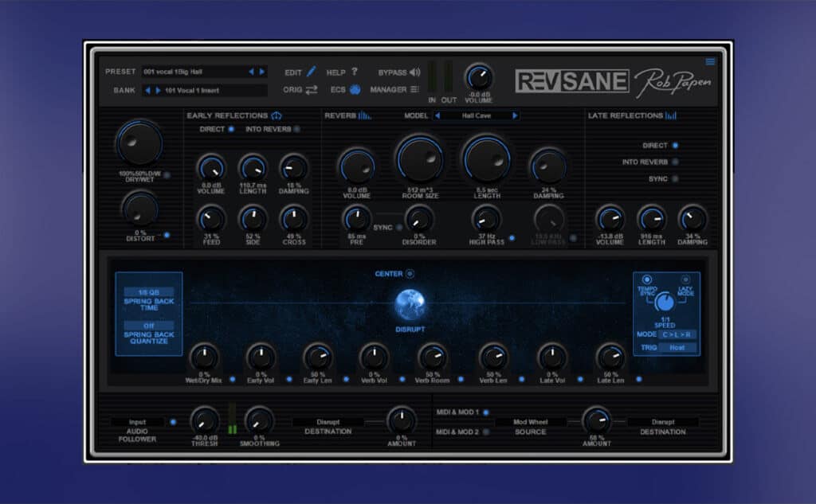This screenshot has height=504, width=816.
Task: Open the Mode C > L > R dropdown
Action: [676, 334]
